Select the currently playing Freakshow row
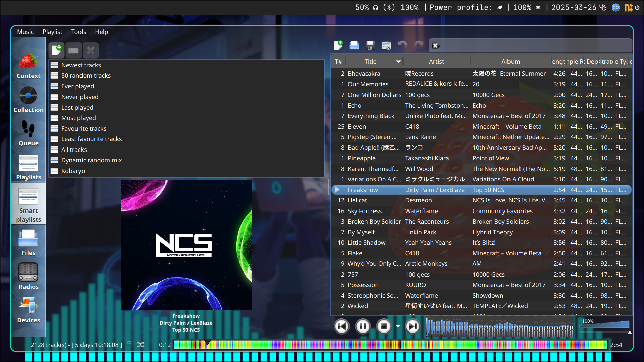This screenshot has width=644, height=362. [x=482, y=190]
